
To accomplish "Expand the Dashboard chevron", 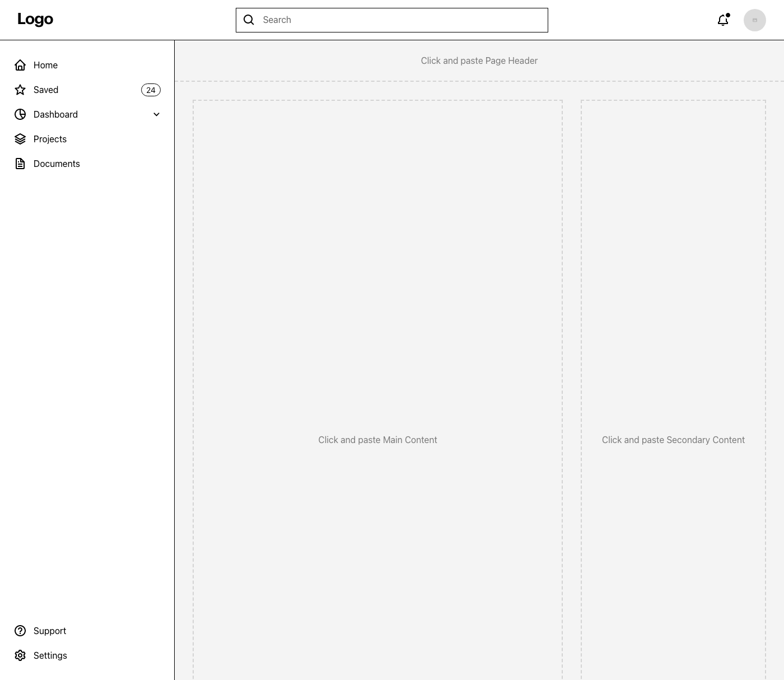I will tap(157, 114).
